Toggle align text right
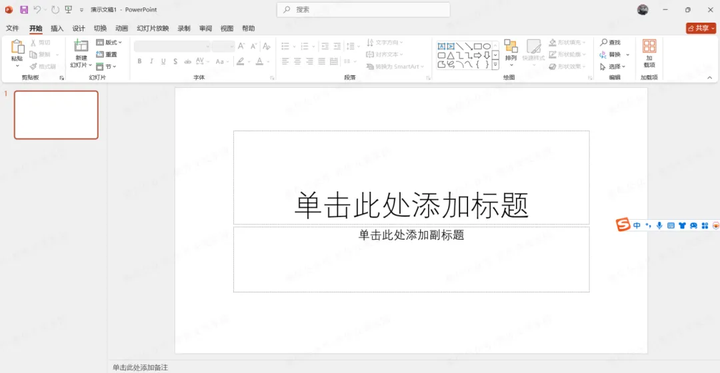Screen dimensions: 720x373 309,61
